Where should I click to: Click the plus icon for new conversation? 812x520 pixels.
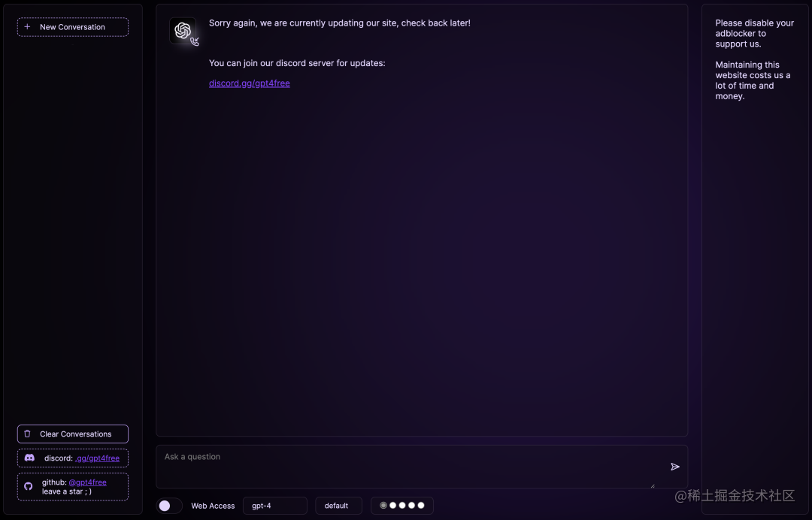[28, 26]
